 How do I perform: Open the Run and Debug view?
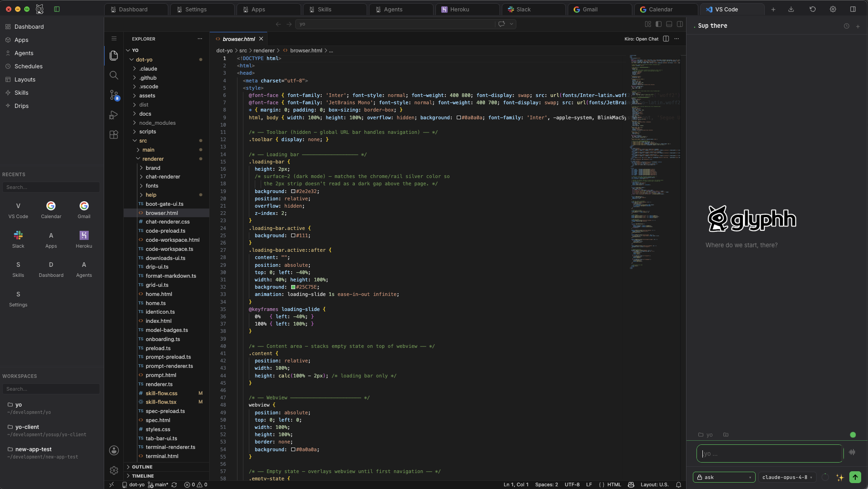tap(114, 115)
